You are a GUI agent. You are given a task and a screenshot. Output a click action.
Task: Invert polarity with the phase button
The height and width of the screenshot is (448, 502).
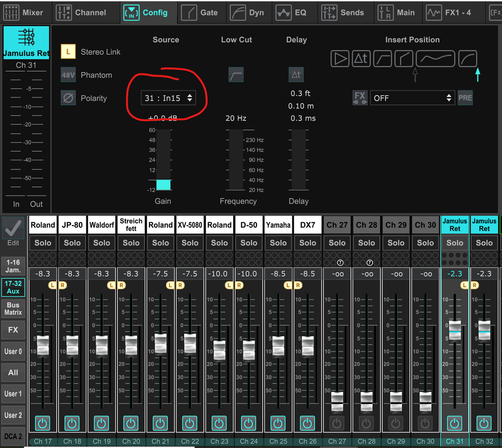tap(68, 98)
